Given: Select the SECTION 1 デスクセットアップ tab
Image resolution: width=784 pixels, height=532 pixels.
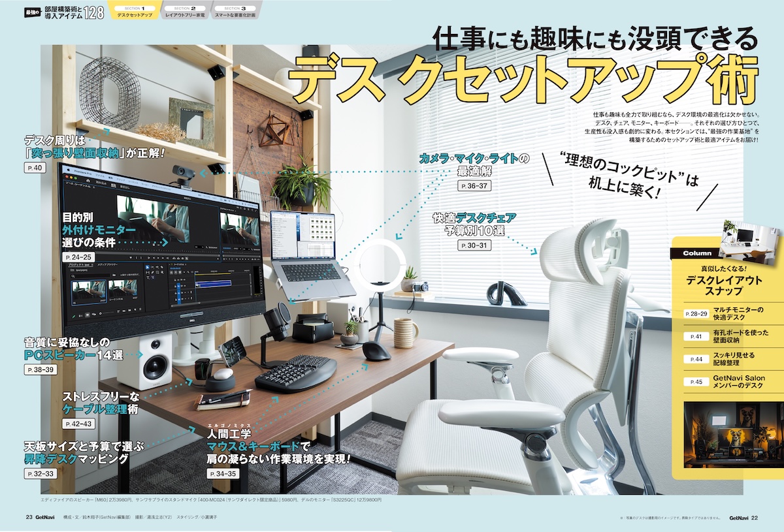Looking at the screenshot, I should [x=135, y=10].
